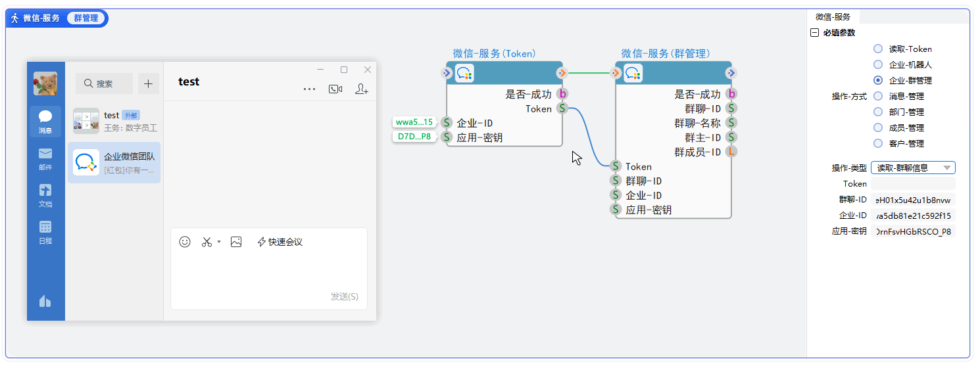This screenshot has width=980, height=368.
Task: Click the add member icon
Action: click(361, 89)
